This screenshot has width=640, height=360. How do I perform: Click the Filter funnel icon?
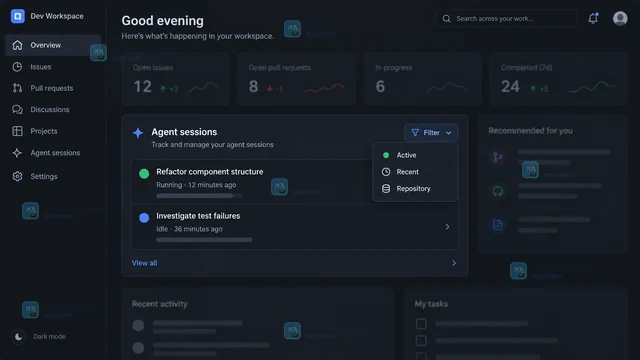click(415, 133)
